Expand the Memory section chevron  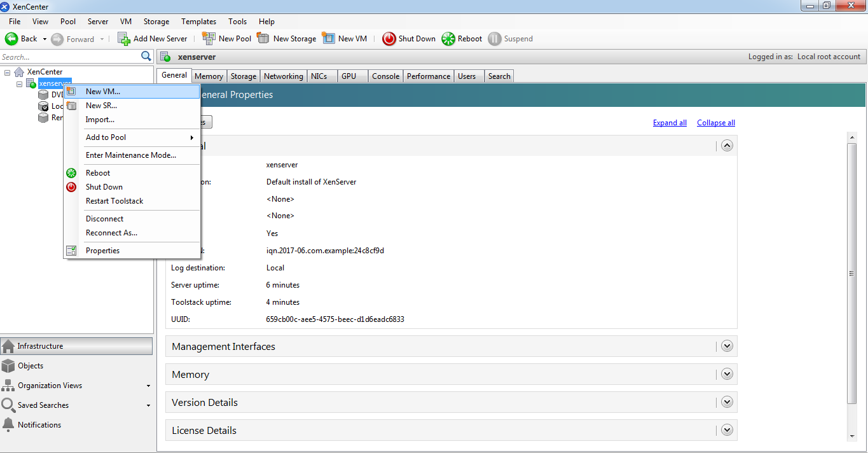[x=727, y=375]
